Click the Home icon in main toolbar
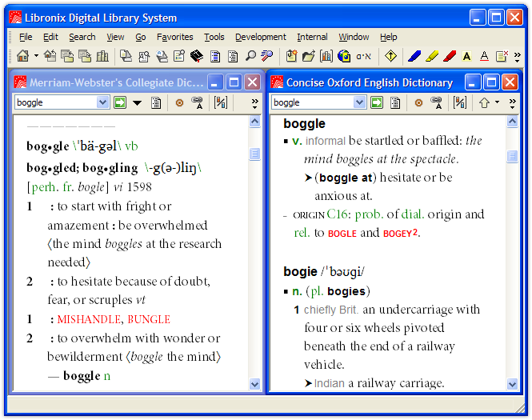532x420 pixels. [x=23, y=56]
